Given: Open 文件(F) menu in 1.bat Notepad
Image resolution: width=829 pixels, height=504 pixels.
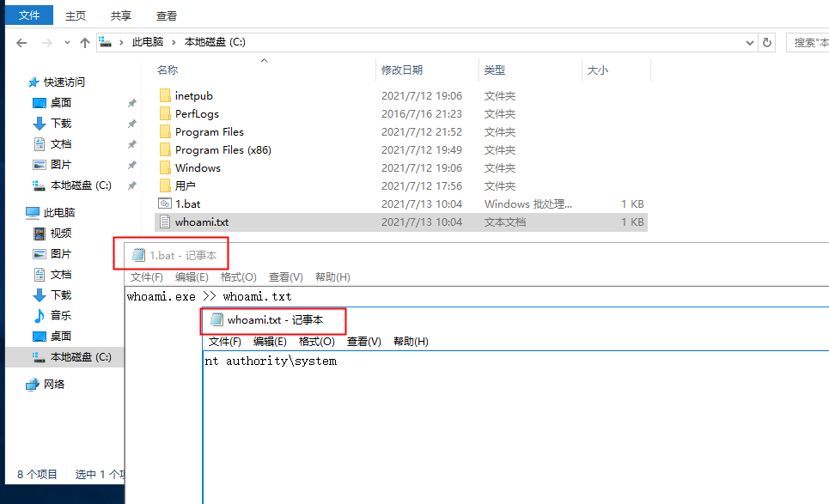Looking at the screenshot, I should pos(146,276).
